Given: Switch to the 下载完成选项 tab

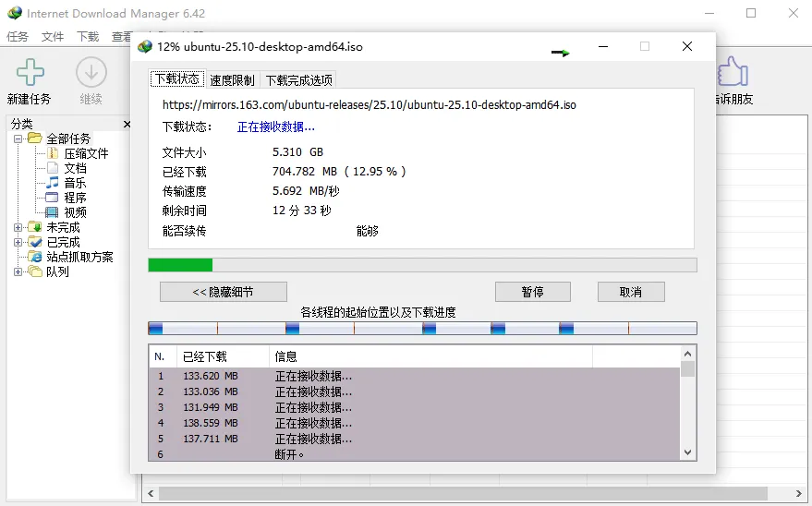Looking at the screenshot, I should click(298, 80).
